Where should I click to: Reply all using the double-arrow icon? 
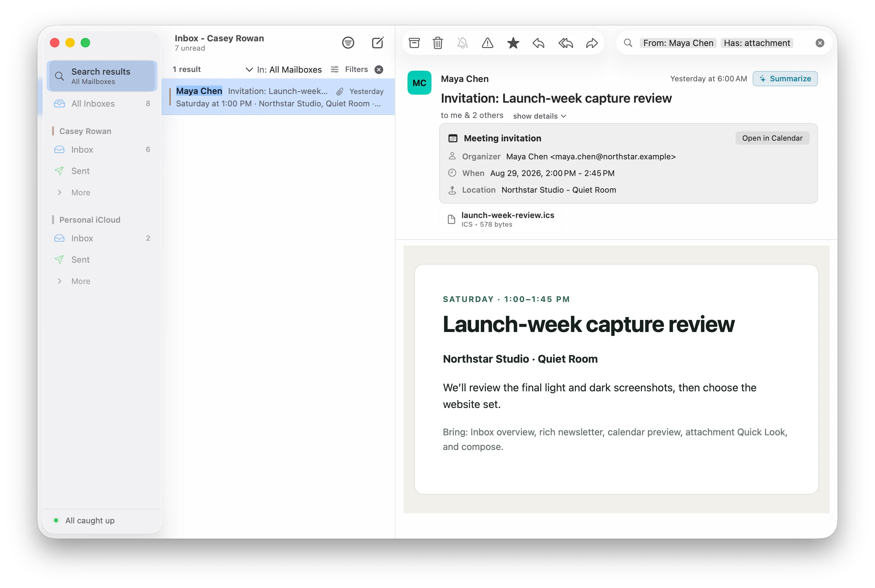click(566, 43)
